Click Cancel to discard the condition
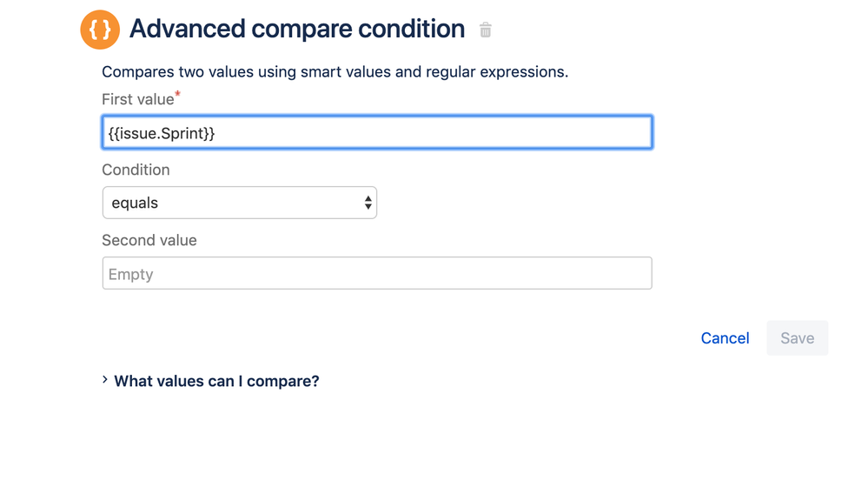Screen dimensions: 868x480 [725, 338]
